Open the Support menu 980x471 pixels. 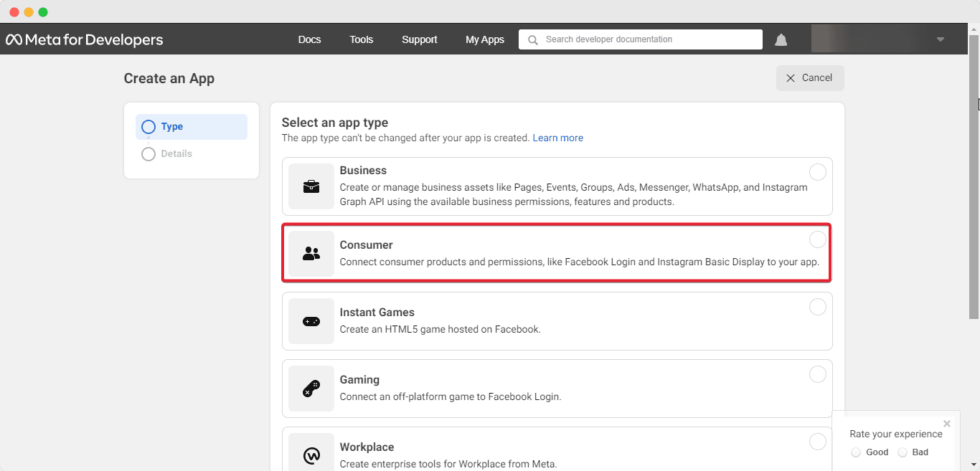420,39
